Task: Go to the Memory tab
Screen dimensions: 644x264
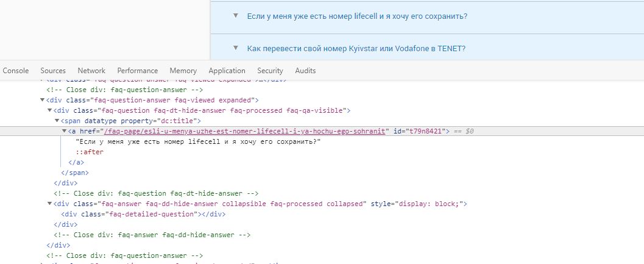Action: [x=183, y=71]
